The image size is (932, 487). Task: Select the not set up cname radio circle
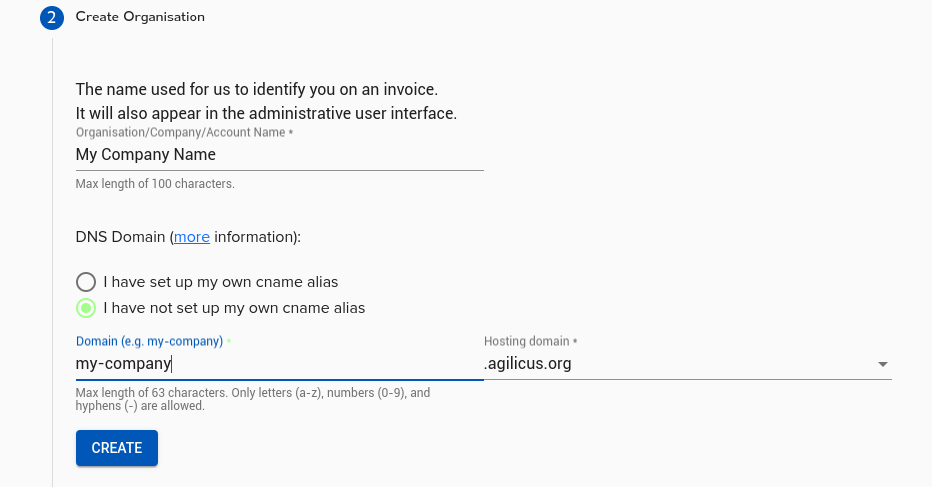click(86, 308)
